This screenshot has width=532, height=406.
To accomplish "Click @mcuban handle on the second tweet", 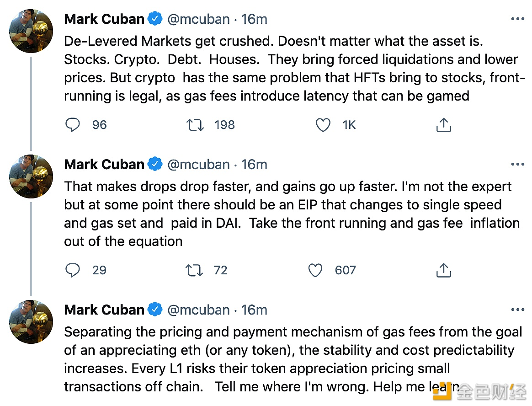I will [x=198, y=165].
